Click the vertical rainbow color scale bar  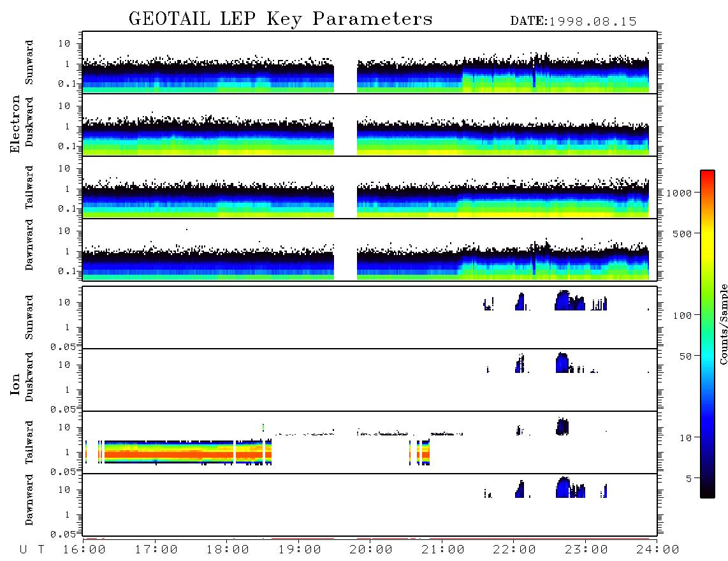[x=708, y=334]
